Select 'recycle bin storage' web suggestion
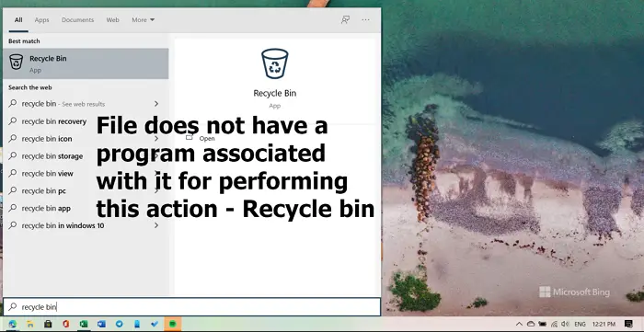This screenshot has height=332, width=644. point(86,156)
